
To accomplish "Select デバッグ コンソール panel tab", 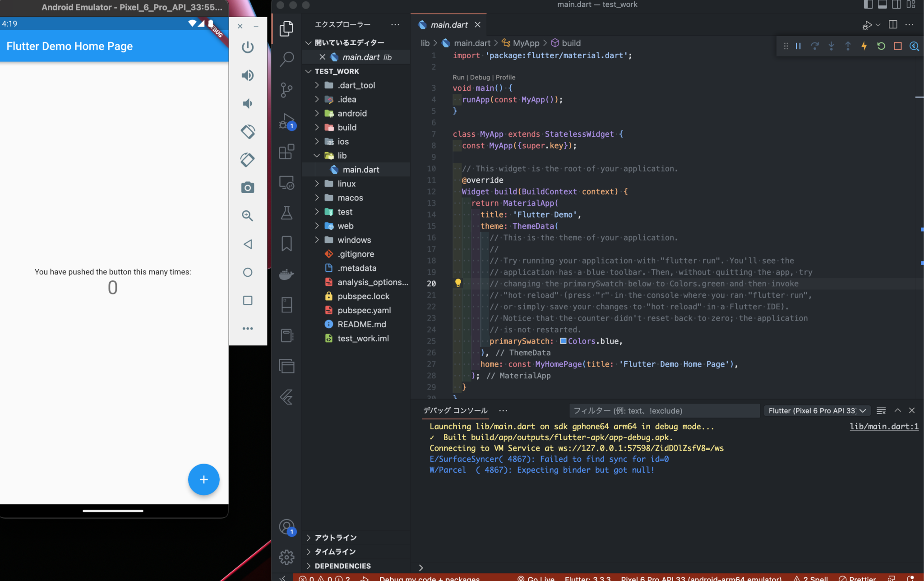I will pos(455,410).
